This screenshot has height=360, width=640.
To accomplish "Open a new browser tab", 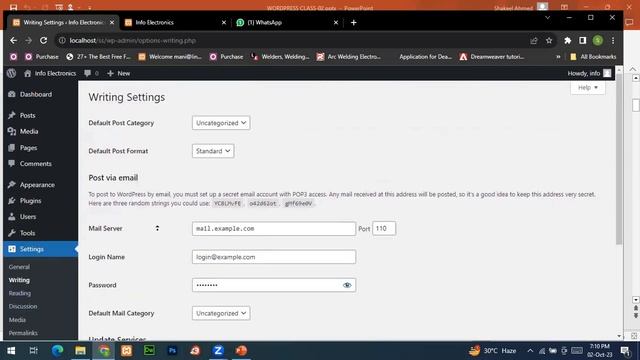I will (x=353, y=22).
